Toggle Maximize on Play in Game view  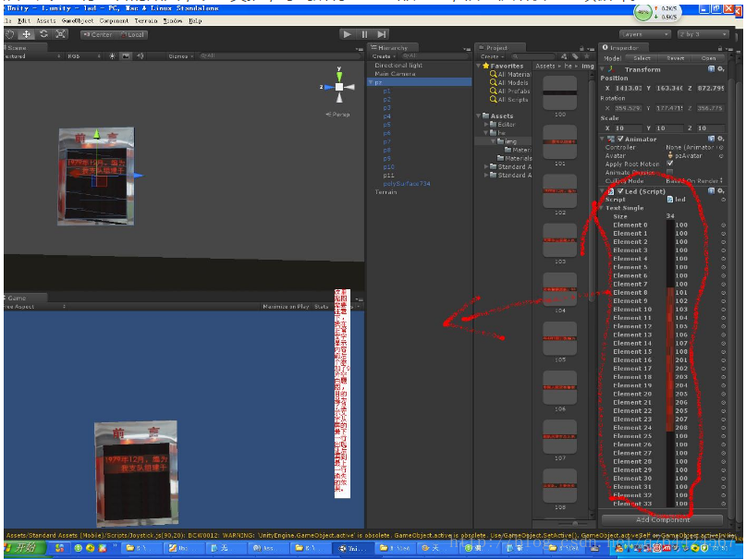286,307
